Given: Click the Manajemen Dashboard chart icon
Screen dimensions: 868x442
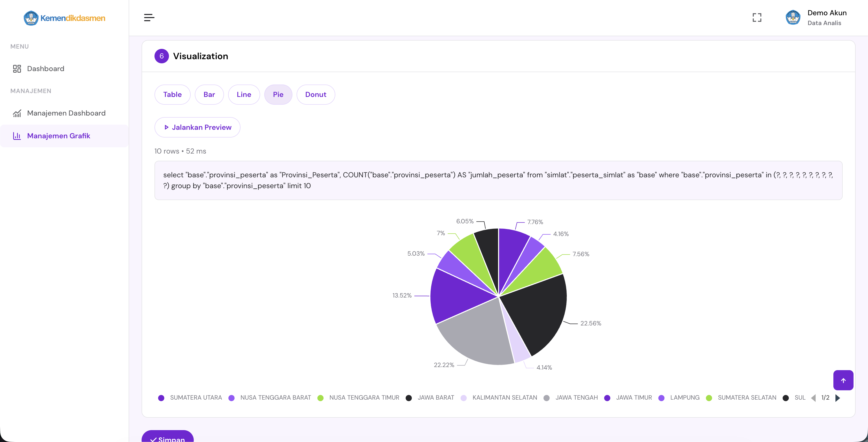Looking at the screenshot, I should click(17, 113).
